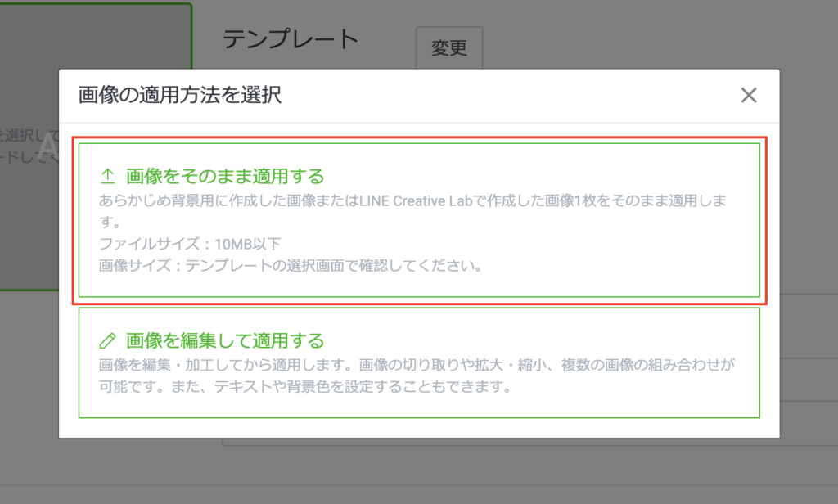
Task: Click the 画像サイズ template note line
Action: [289, 266]
